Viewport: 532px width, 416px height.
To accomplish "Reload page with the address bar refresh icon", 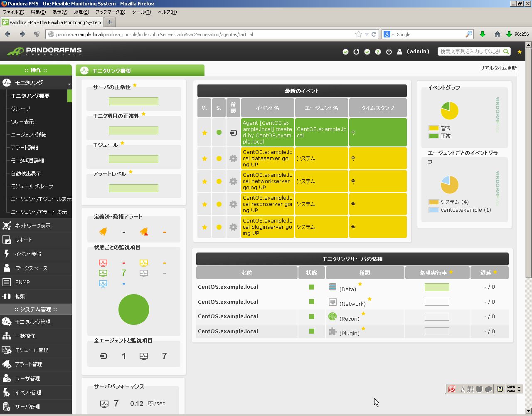I will [x=374, y=34].
